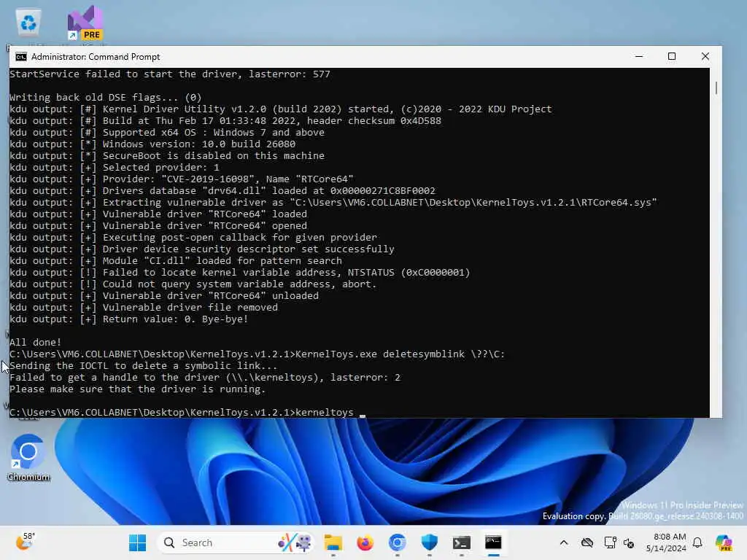Switch to Chromium in the taskbar

[397, 542]
